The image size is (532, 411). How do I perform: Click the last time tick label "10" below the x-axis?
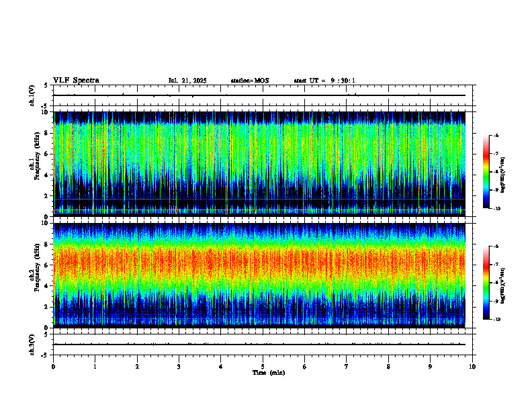tap(472, 367)
